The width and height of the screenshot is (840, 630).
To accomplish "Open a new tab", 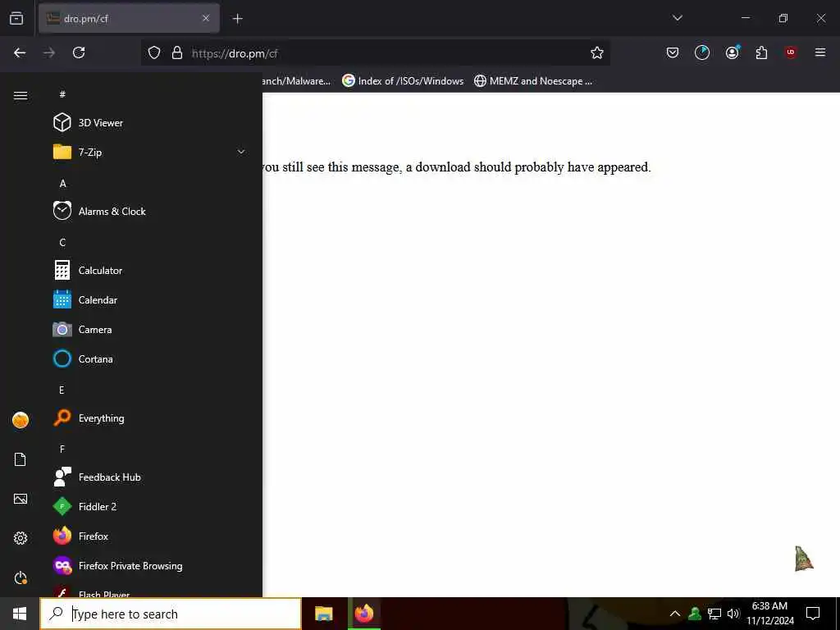I will (237, 19).
